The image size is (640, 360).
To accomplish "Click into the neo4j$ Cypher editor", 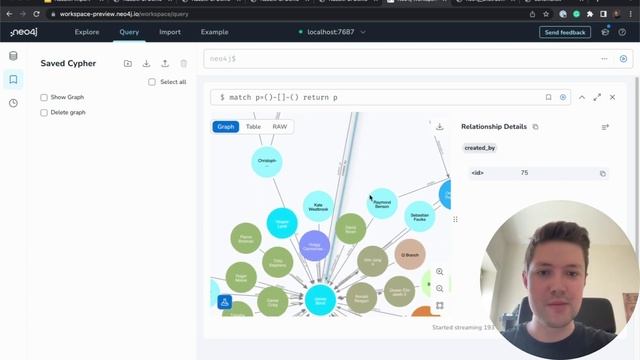I will click(400, 59).
